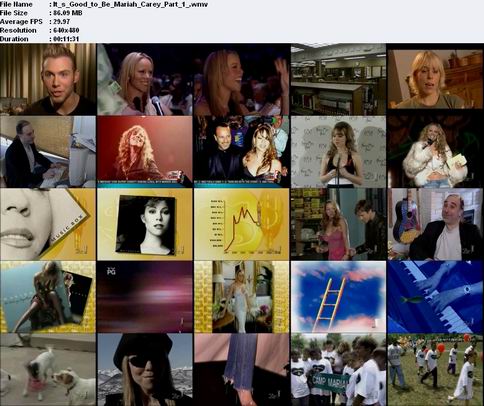The image size is (484, 406).
Task: Select the high-heel and jeans close-up thumbnail
Action: (x=242, y=370)
